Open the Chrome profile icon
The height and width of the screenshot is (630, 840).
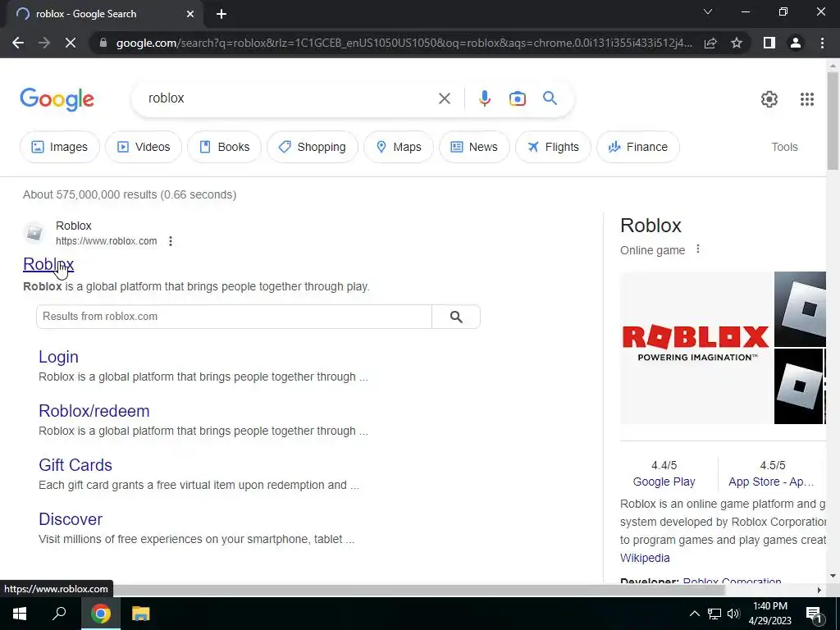click(x=796, y=43)
